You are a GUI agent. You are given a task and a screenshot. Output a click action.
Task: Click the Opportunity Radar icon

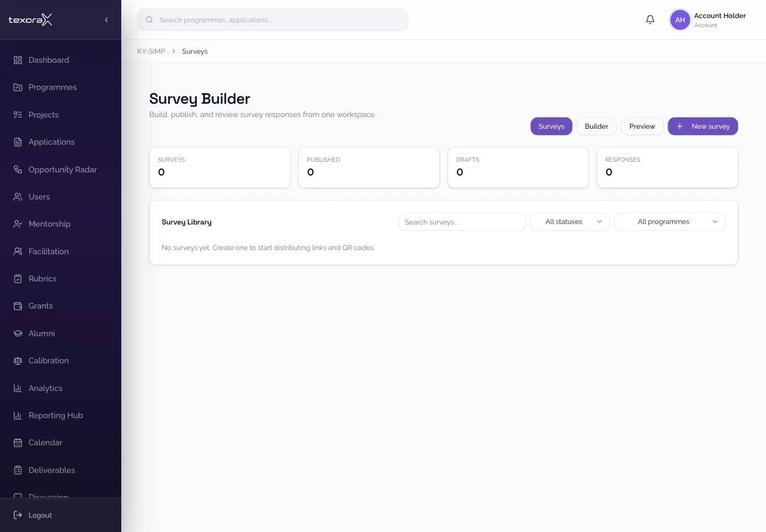(18, 170)
